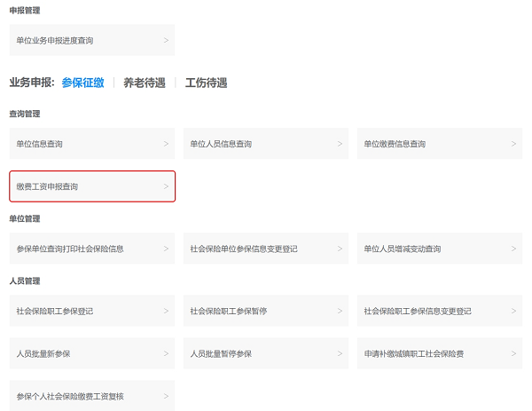This screenshot has height=411, width=532.
Task: Click chevron beside 人员批量暂停参保
Action: (340, 353)
